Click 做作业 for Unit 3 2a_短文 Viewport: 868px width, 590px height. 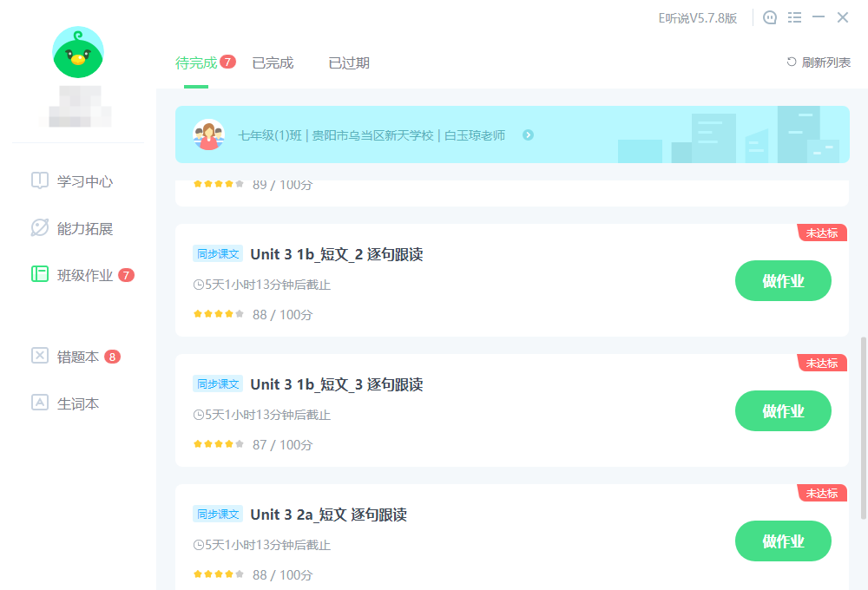point(783,541)
